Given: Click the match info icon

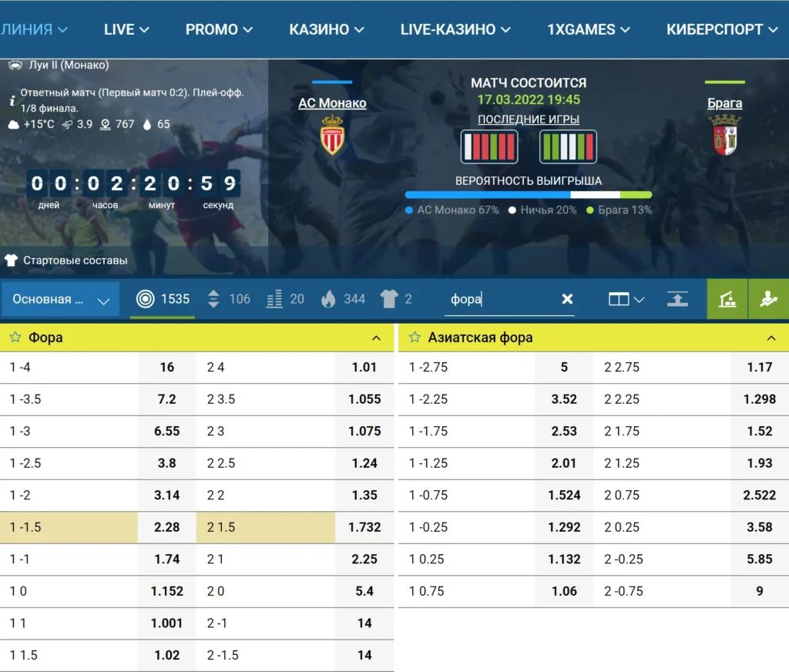Looking at the screenshot, I should 12,100.
